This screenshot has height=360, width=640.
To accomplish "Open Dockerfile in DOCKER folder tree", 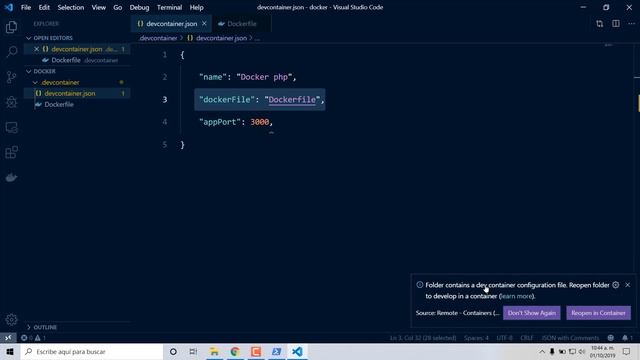I will point(78,104).
